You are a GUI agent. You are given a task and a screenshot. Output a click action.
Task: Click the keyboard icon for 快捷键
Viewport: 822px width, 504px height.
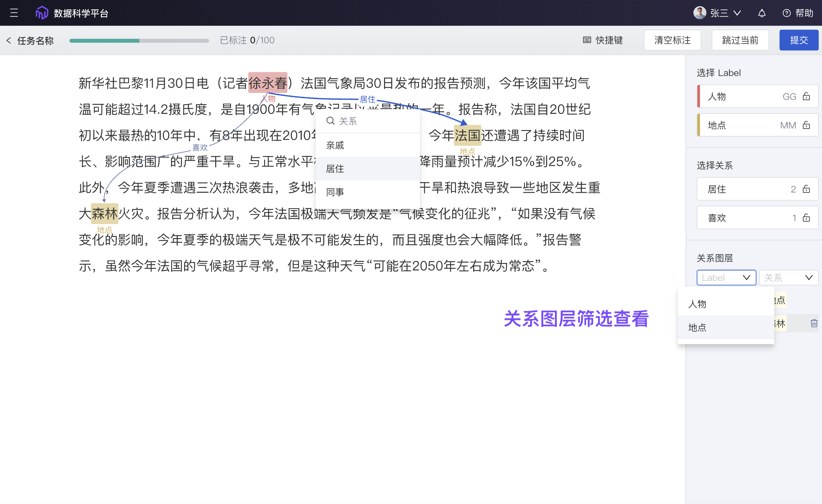(x=587, y=40)
